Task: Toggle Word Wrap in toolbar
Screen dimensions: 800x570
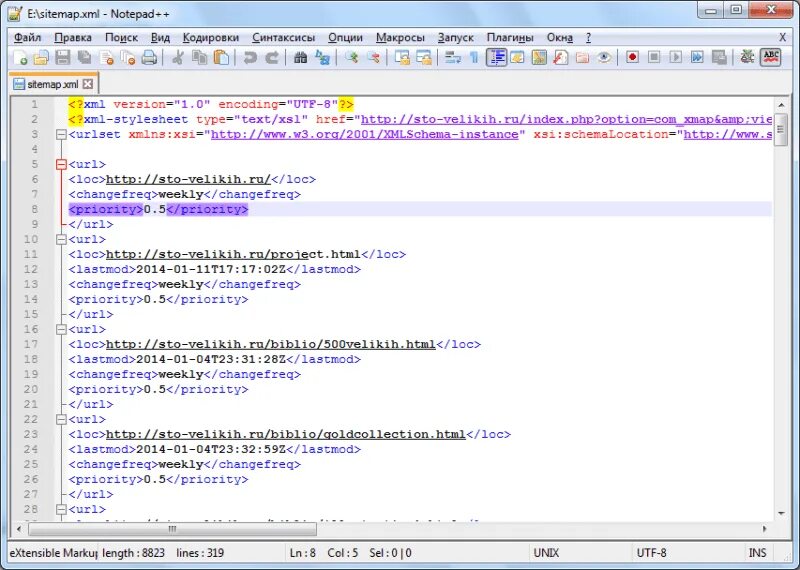Action: 453,57
